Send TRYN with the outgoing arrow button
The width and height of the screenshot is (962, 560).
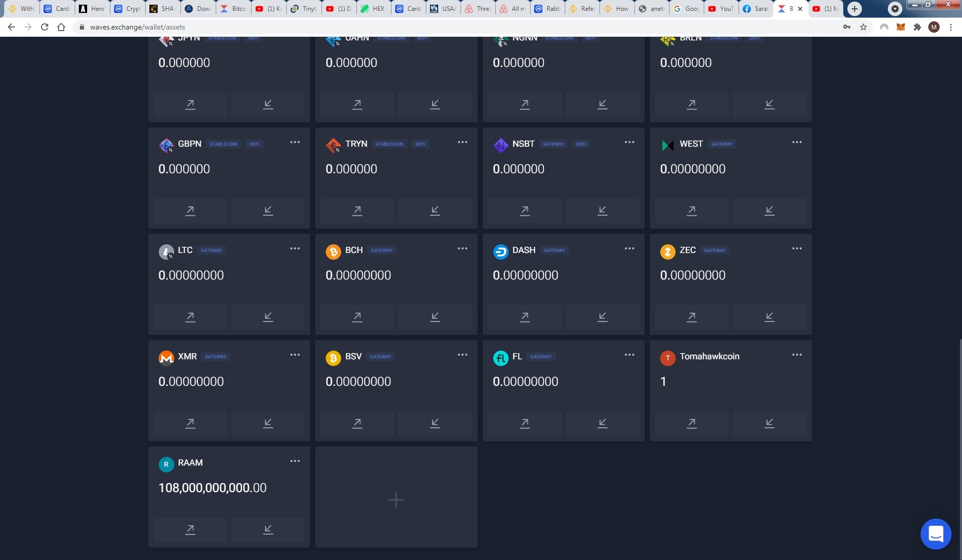(x=357, y=211)
